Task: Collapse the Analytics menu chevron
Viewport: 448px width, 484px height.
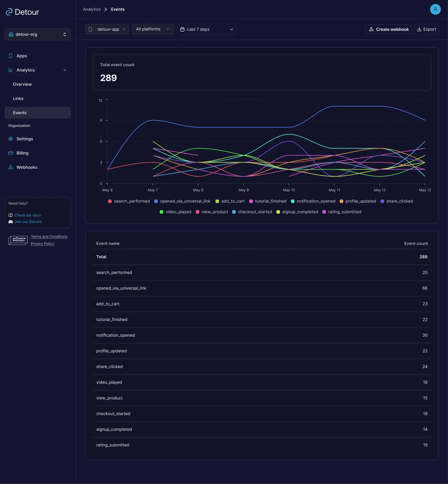Action: point(65,70)
